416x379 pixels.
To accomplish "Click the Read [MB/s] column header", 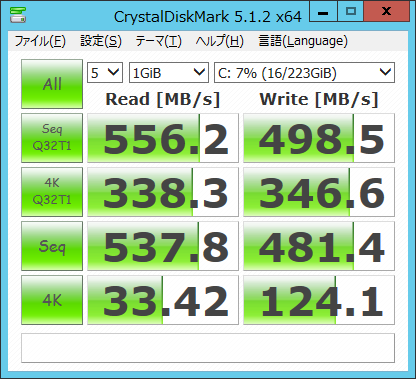I will click(x=163, y=99).
